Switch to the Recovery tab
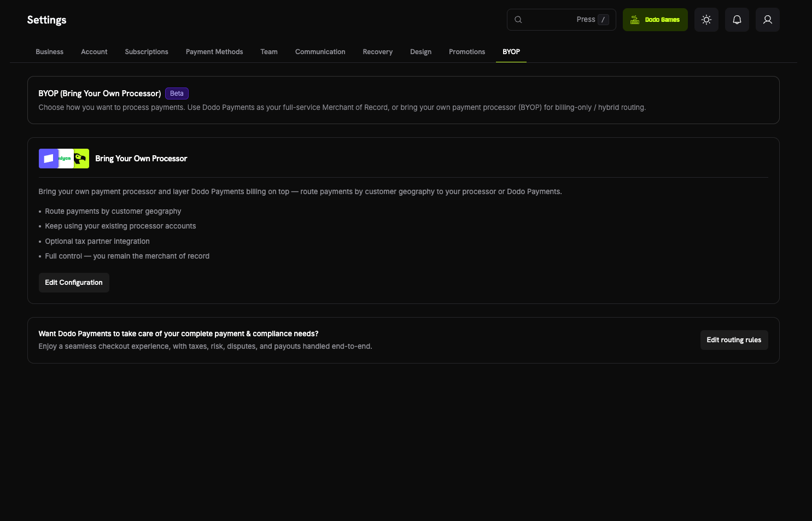This screenshot has height=521, width=812. (378, 52)
